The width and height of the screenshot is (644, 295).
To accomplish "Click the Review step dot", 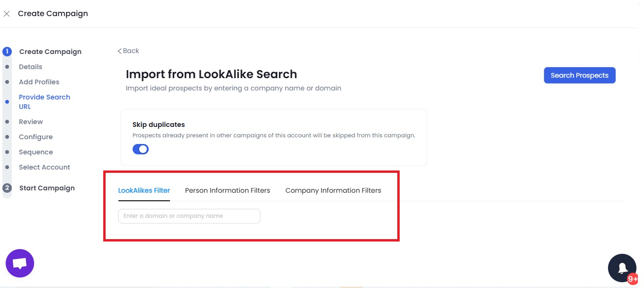I will pyautogui.click(x=7, y=121).
